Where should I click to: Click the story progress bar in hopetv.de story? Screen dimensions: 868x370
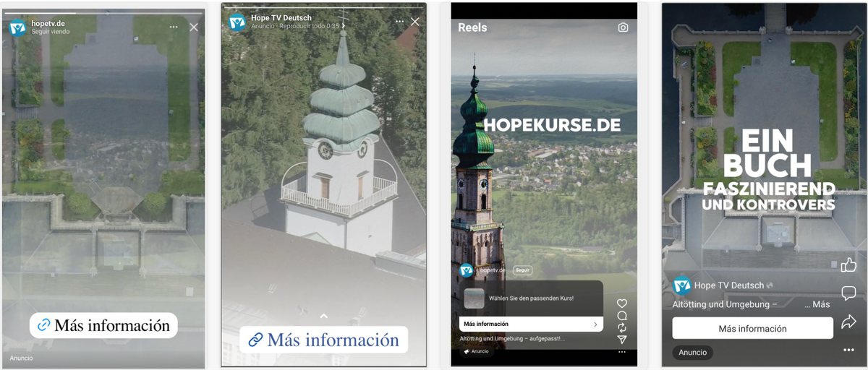point(103,12)
